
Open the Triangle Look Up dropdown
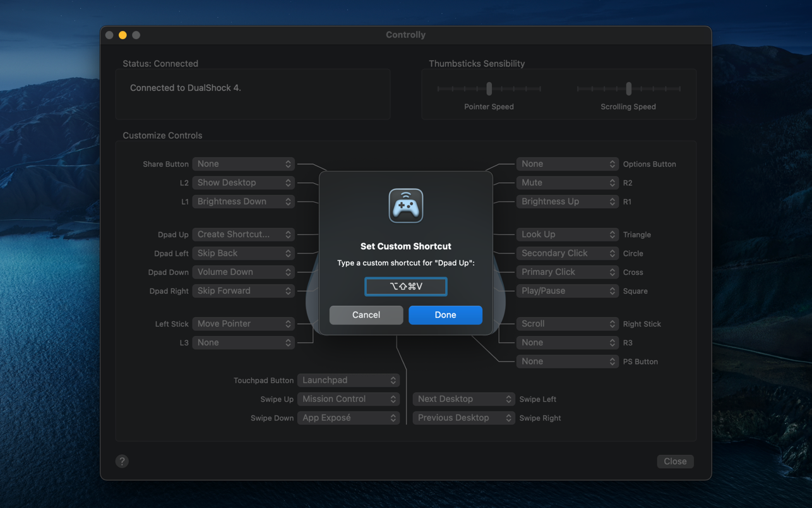[567, 234]
